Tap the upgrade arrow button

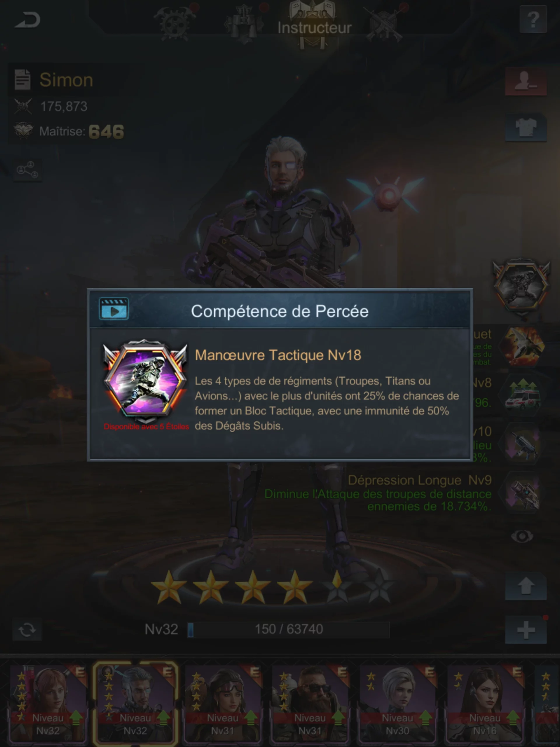pos(526,587)
